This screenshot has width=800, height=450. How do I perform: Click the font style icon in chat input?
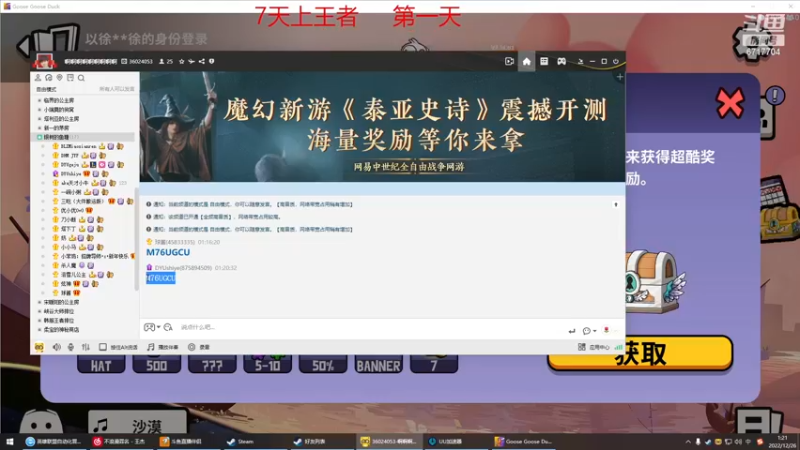[168, 327]
